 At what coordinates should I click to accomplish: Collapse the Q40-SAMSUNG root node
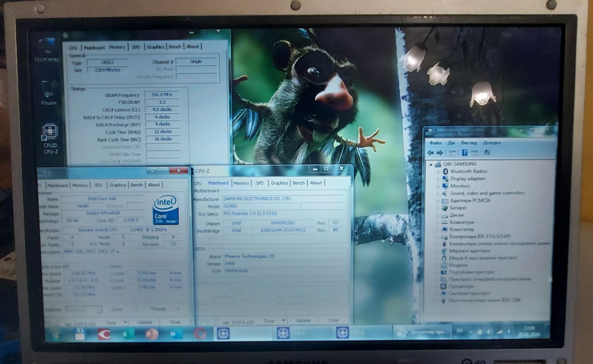pyautogui.click(x=431, y=164)
